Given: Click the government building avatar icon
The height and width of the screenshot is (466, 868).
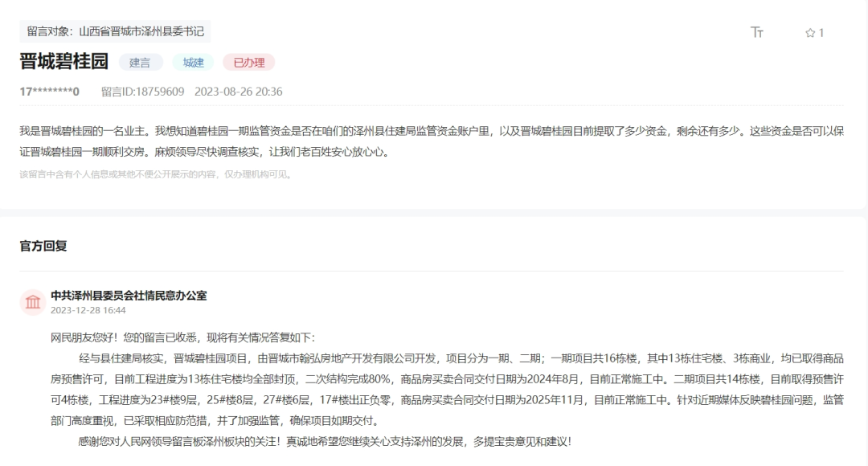Looking at the screenshot, I should point(33,302).
